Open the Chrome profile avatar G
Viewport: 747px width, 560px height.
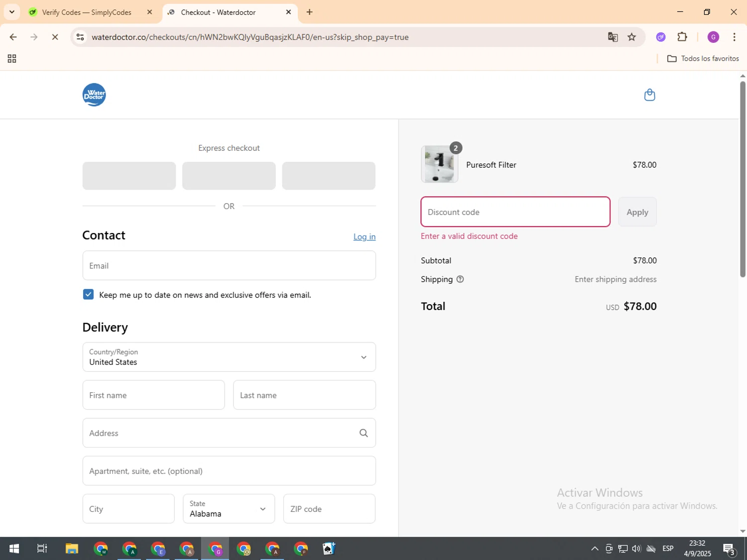(713, 37)
